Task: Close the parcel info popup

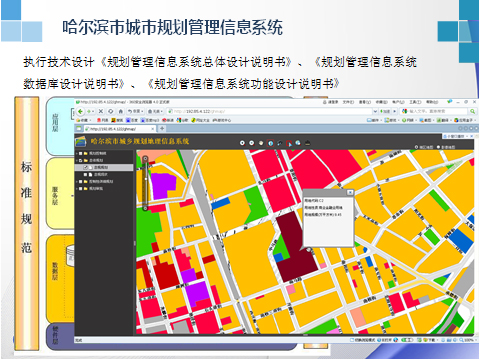Action: coord(350,192)
